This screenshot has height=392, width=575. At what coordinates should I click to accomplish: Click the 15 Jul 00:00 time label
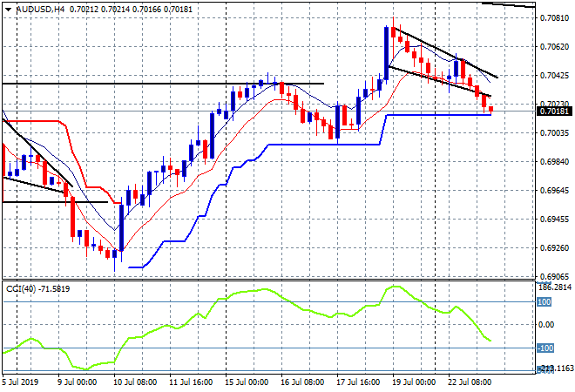pos(247,382)
